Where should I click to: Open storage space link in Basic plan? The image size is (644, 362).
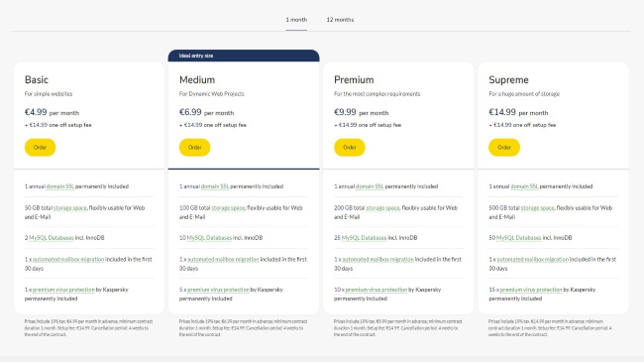[x=70, y=208]
